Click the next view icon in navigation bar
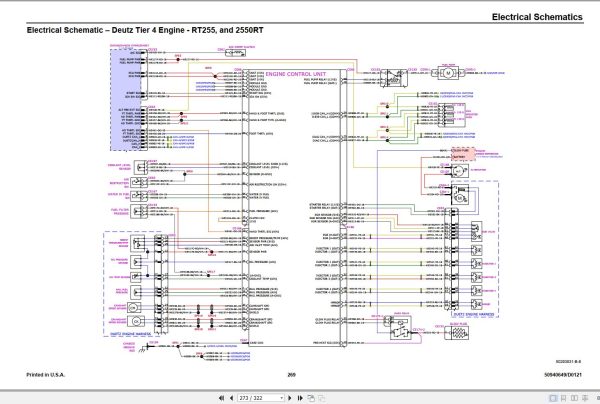 pos(322,398)
